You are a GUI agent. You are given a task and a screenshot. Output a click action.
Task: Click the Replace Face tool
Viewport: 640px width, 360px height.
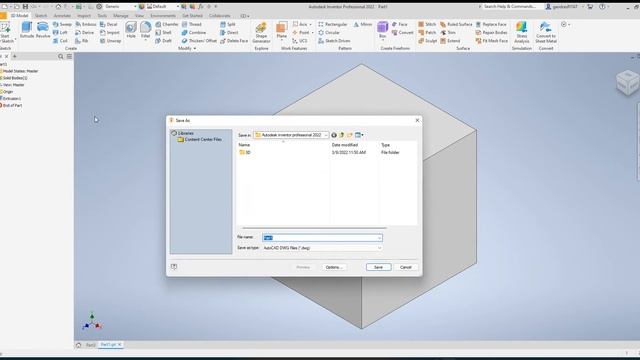[491, 24]
